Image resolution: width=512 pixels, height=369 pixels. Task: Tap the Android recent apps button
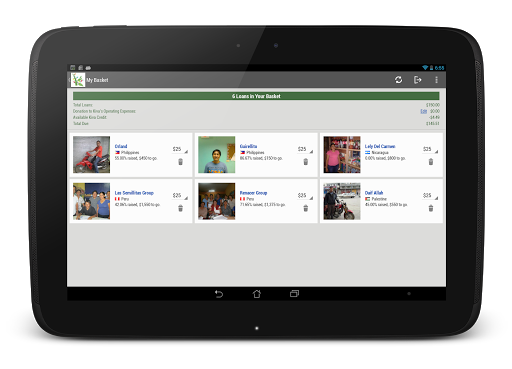(294, 294)
